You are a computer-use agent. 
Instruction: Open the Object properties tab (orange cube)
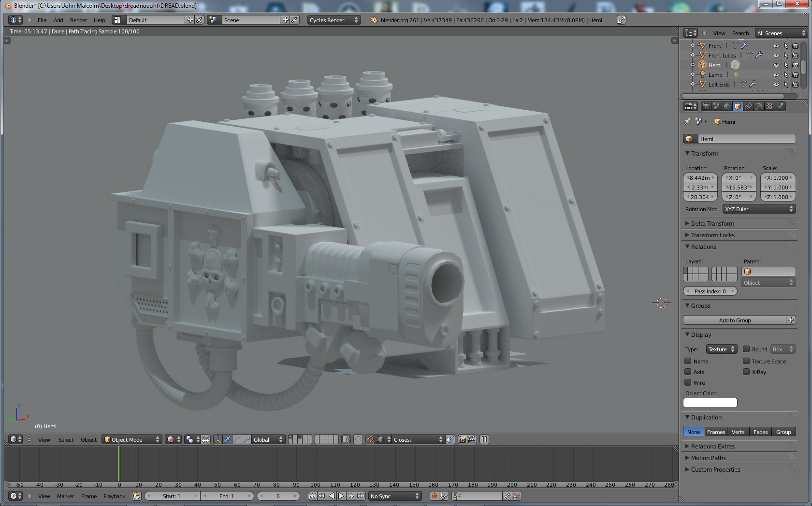pos(738,106)
